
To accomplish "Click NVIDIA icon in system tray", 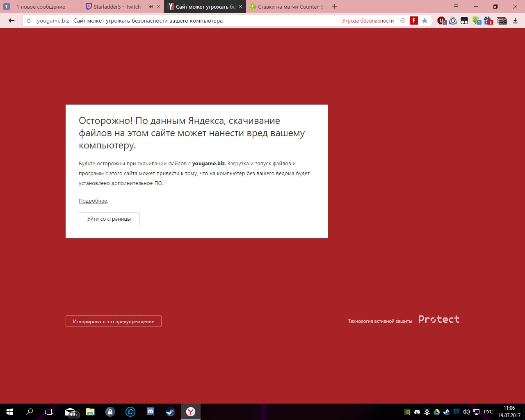I will (407, 412).
